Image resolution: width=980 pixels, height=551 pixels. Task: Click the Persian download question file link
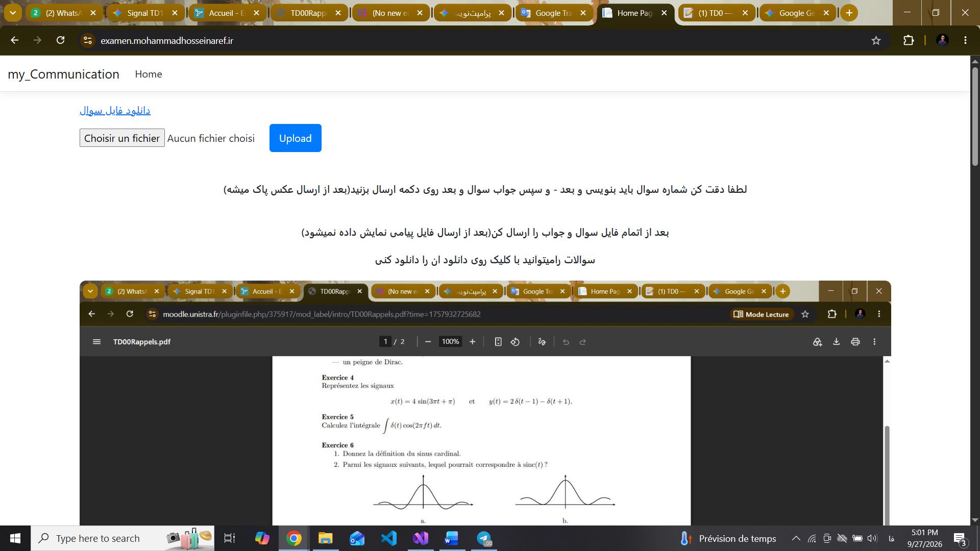[115, 110]
